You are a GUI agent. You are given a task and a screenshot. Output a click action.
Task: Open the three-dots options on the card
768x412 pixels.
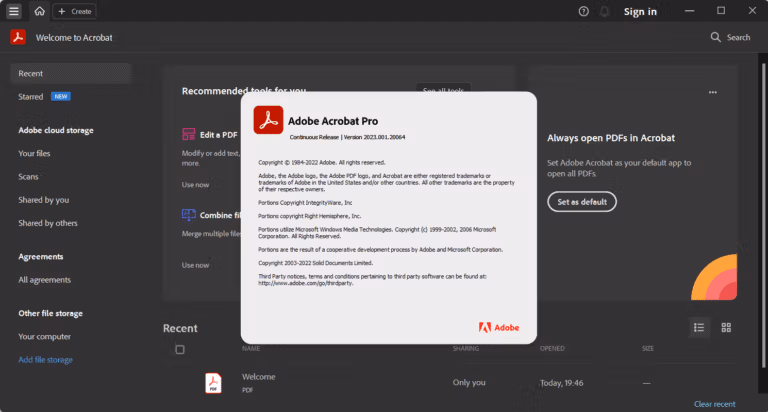[713, 92]
